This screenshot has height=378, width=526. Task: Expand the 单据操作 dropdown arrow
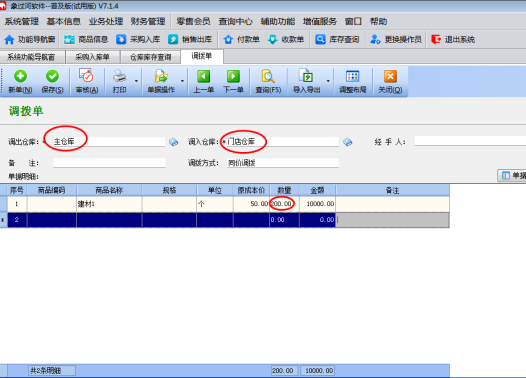click(x=182, y=81)
